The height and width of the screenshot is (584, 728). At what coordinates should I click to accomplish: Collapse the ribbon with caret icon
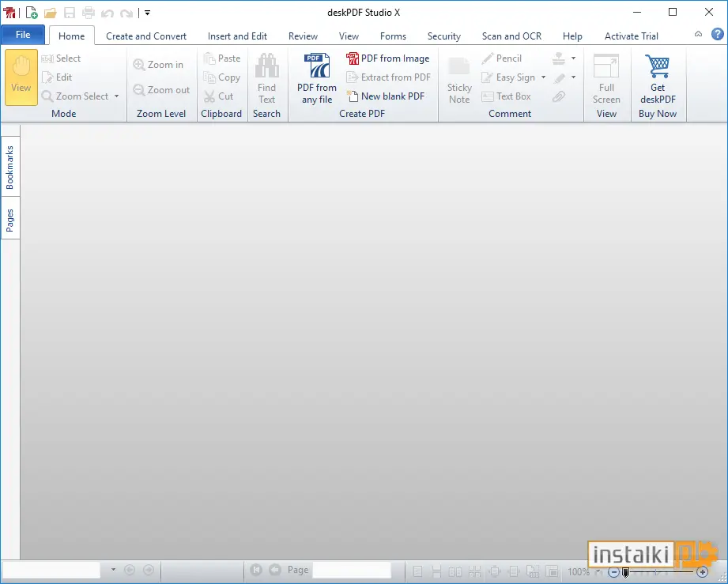click(698, 34)
